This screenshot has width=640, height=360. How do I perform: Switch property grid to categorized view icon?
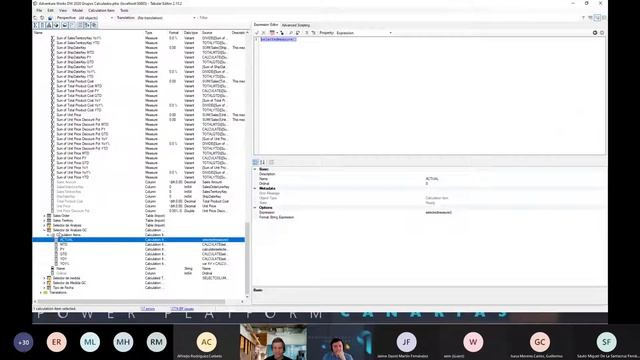point(256,162)
